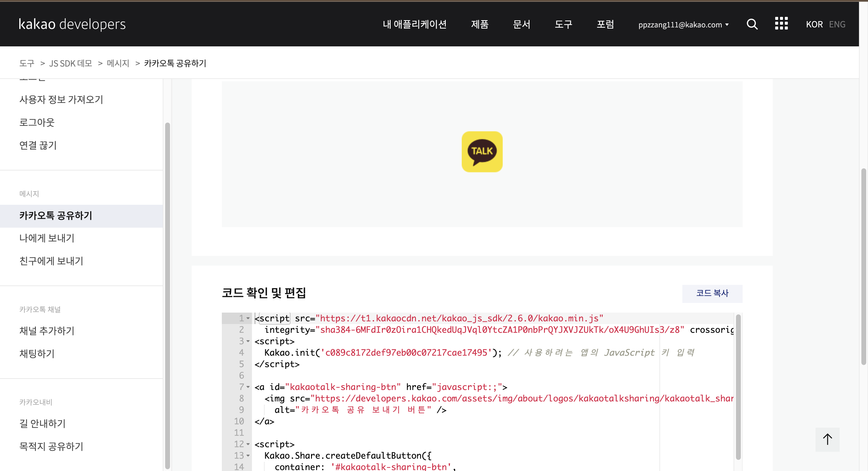Image resolution: width=868 pixels, height=471 pixels.
Task: Open the 문서 menu item
Action: [521, 24]
